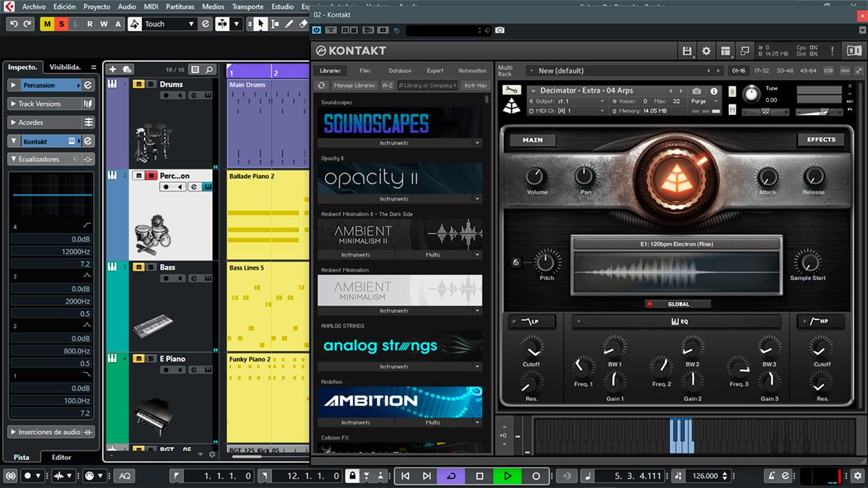Toggle global Mute M button in toolbar
Image resolution: width=868 pixels, height=488 pixels.
pos(48,24)
